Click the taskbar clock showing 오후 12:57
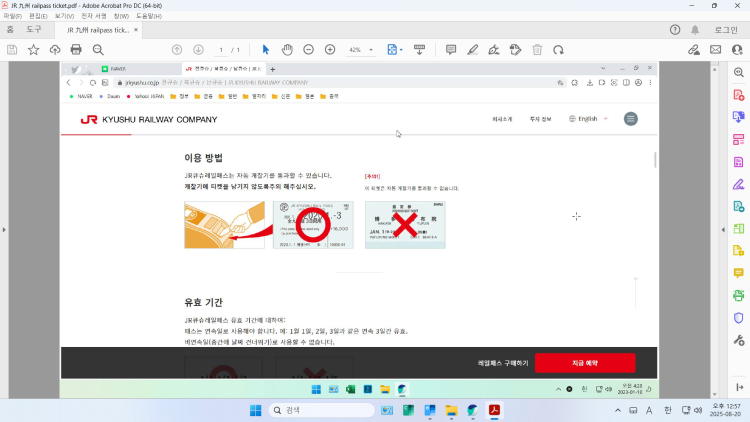Image resolution: width=750 pixels, height=422 pixels. [727, 410]
